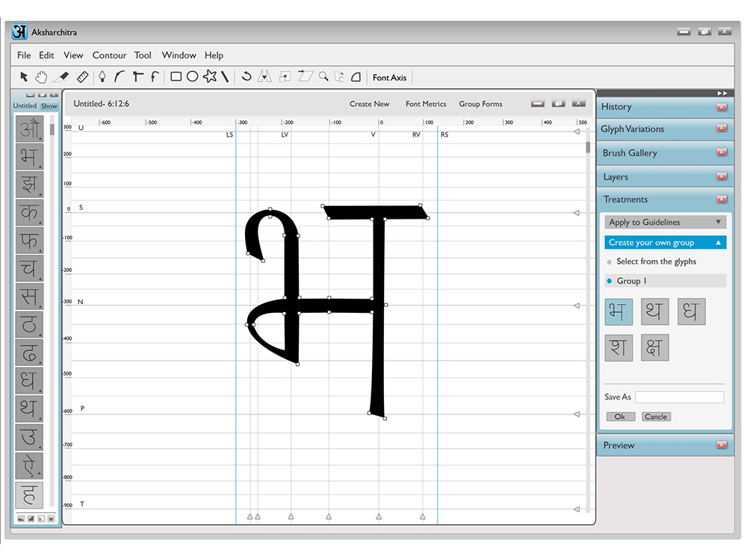
Task: Pick the star shape tool
Action: pyautogui.click(x=210, y=76)
